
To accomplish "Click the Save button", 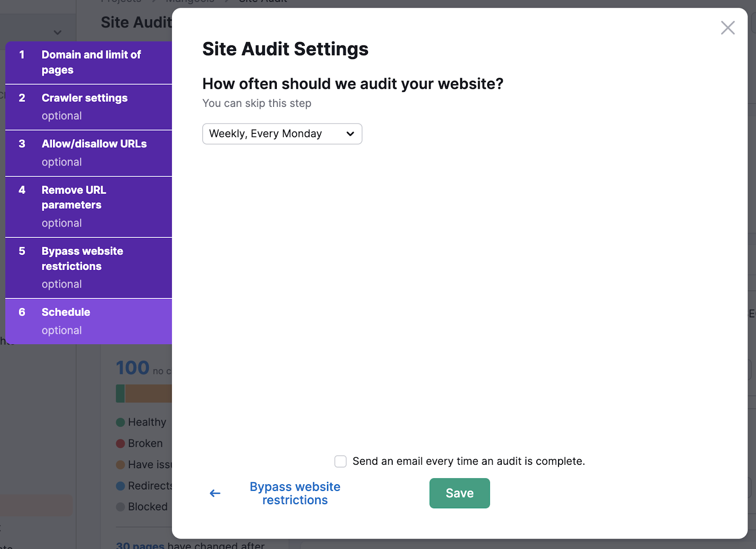I will pos(459,493).
